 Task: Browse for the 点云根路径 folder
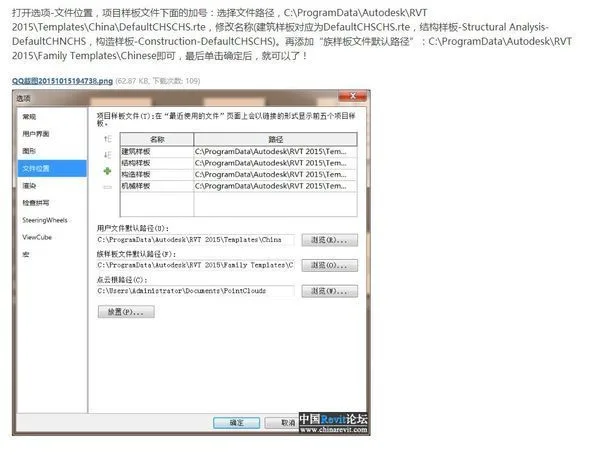pyautogui.click(x=329, y=291)
